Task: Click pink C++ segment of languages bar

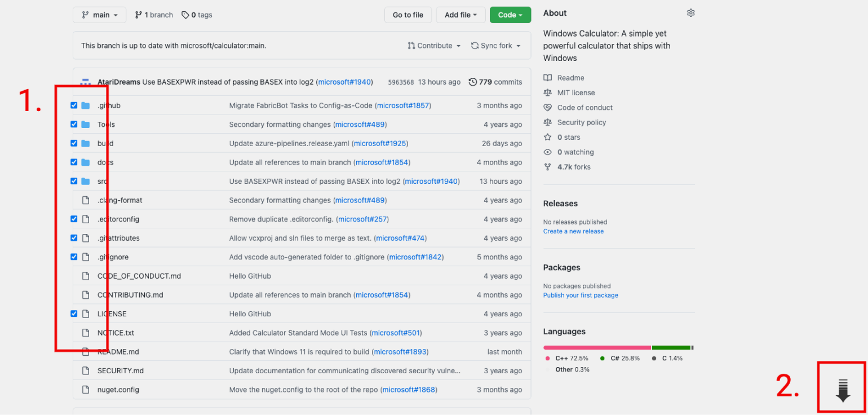Action: 597,347
